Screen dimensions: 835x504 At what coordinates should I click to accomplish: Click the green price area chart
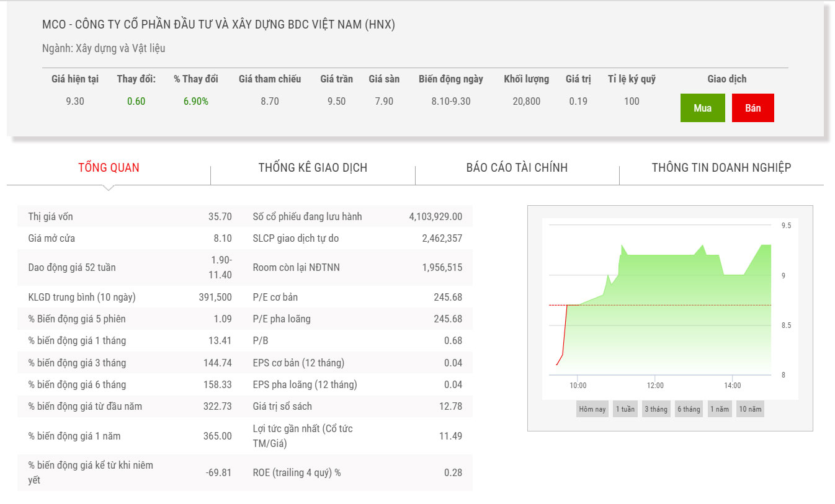click(x=670, y=329)
